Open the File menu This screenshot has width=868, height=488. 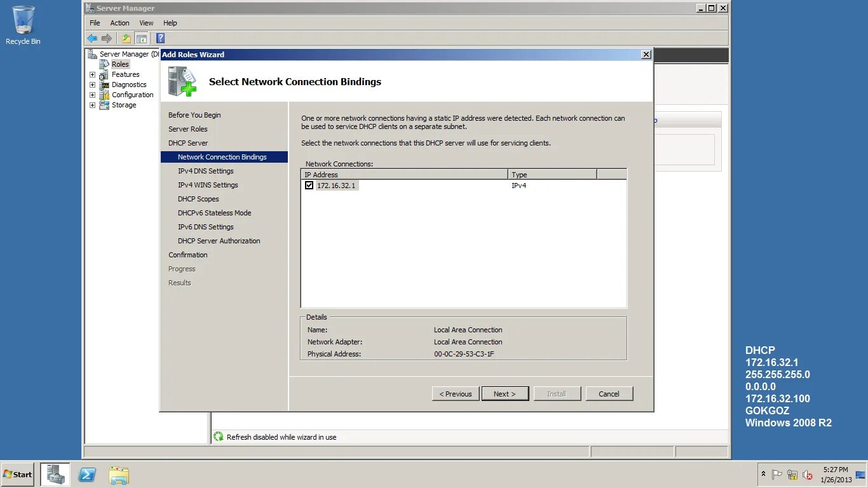point(95,23)
